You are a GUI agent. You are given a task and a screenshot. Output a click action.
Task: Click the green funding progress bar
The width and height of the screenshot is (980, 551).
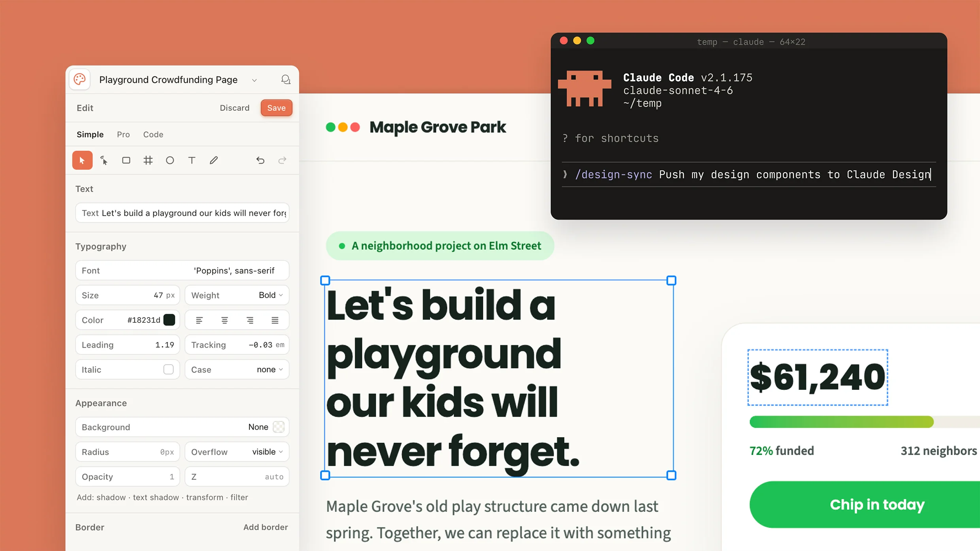[841, 422]
